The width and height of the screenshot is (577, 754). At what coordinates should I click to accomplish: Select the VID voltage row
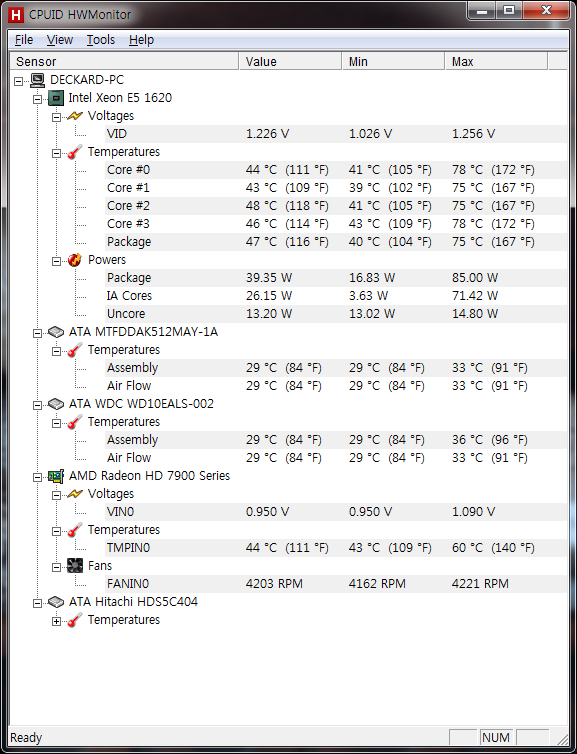(x=336, y=134)
